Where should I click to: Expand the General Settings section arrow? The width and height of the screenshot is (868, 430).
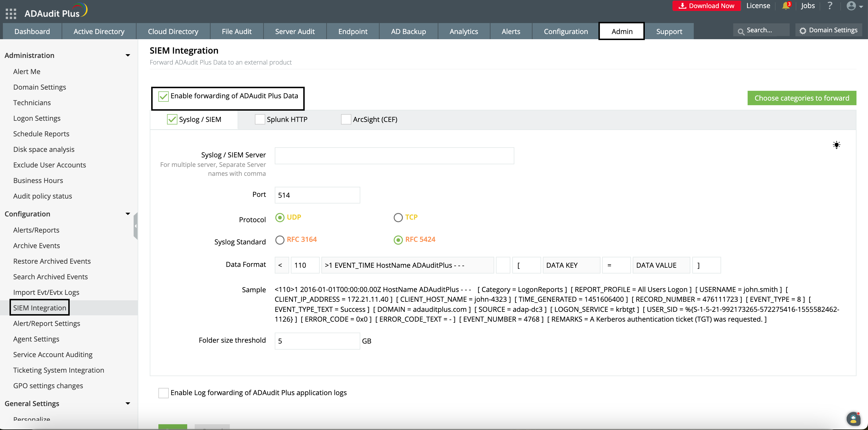(128, 403)
